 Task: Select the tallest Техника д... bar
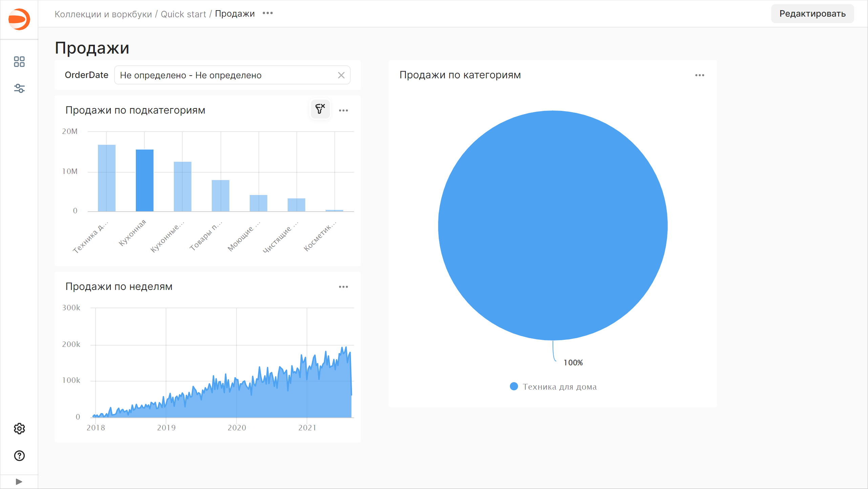pos(107,178)
